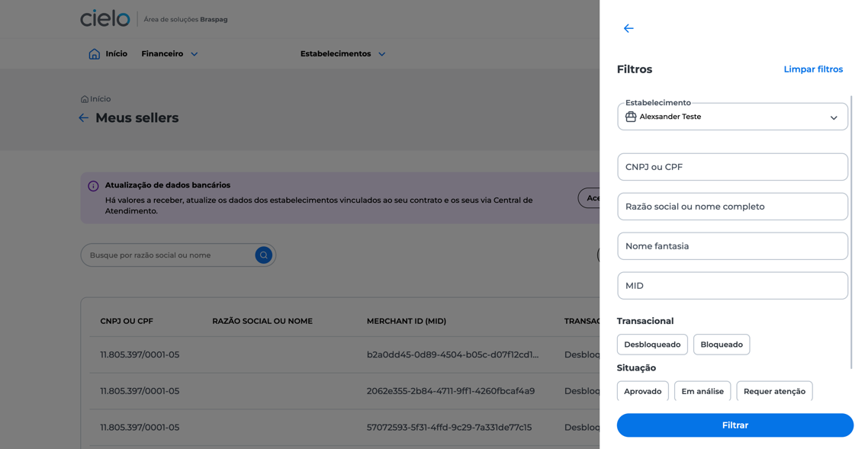
Task: Click MID 2062e355-2b84-4711-9ff1-4260fbcaf4a9 cell
Action: 451,391
